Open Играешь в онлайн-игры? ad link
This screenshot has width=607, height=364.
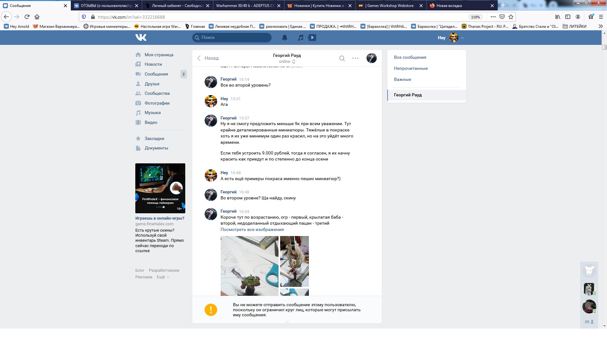coord(160,218)
